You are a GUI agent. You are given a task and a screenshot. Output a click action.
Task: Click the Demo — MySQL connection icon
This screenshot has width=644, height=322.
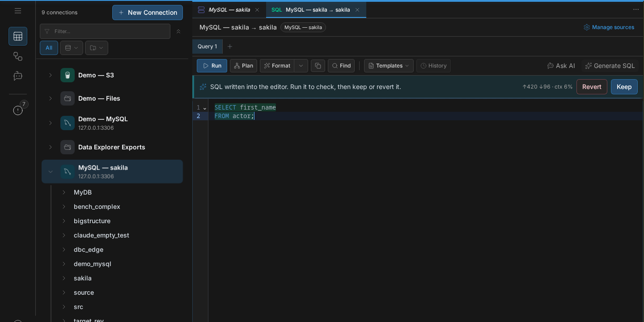68,123
